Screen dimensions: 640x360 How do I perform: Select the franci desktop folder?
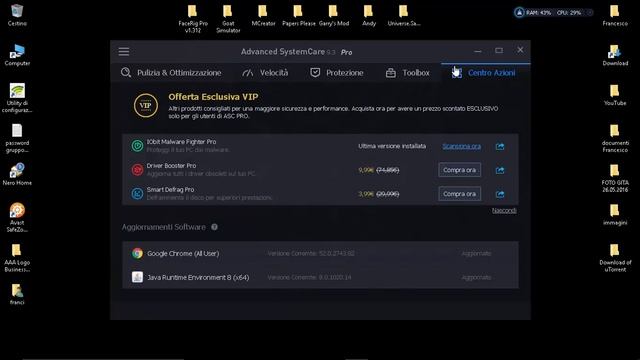pyautogui.click(x=17, y=294)
